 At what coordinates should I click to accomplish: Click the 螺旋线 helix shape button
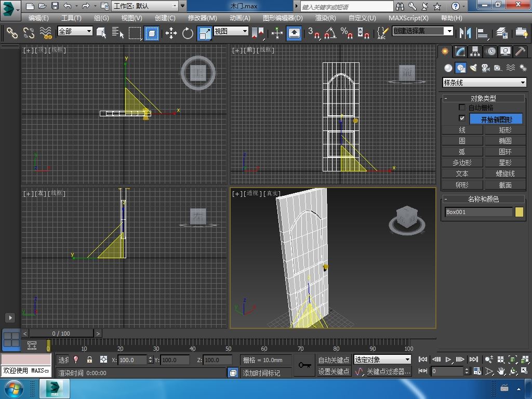click(505, 174)
